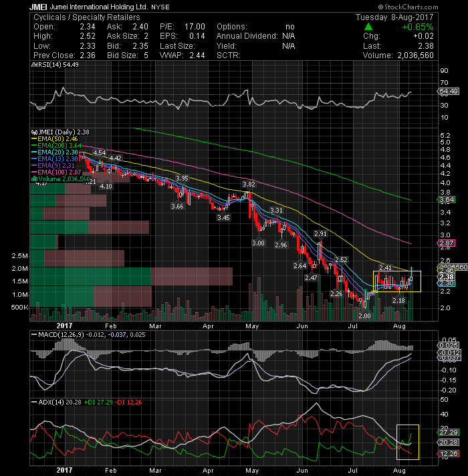
Task: Click the P/E value 17.00
Action: [x=195, y=27]
